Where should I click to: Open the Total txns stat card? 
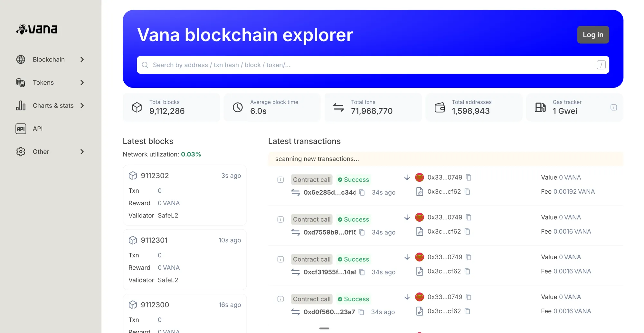click(x=373, y=107)
